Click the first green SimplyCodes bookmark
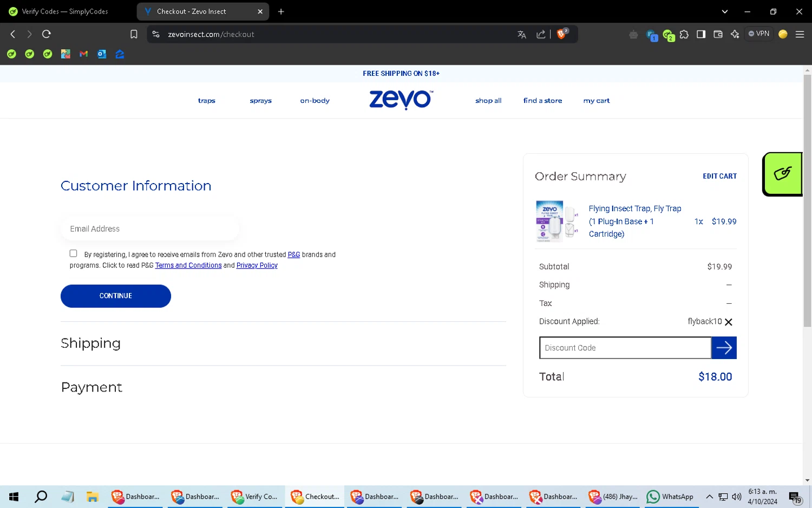The image size is (812, 508). click(11, 54)
